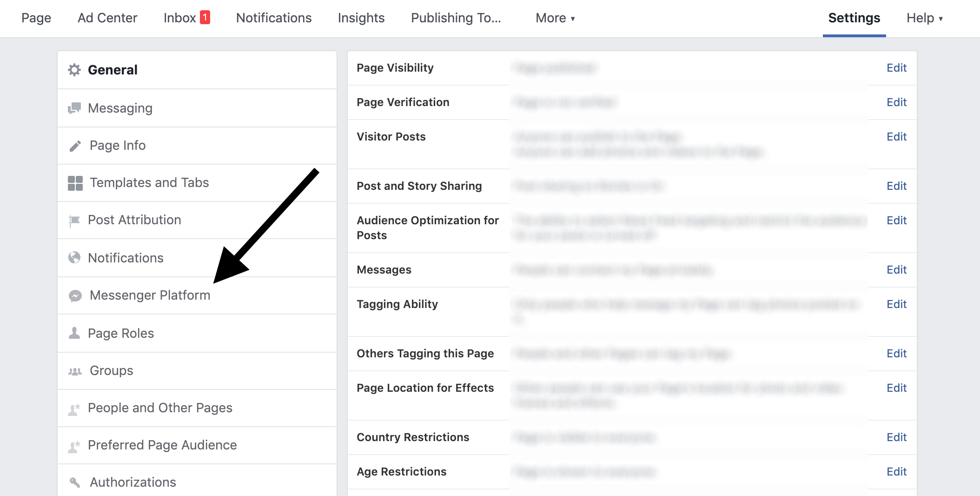
Task: Select General in settings sidebar
Action: [197, 70]
